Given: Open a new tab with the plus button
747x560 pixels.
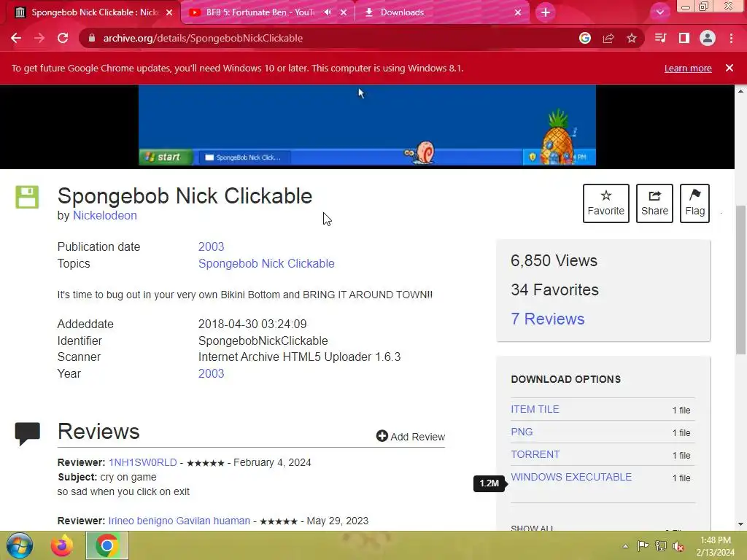Looking at the screenshot, I should pyautogui.click(x=546, y=12).
